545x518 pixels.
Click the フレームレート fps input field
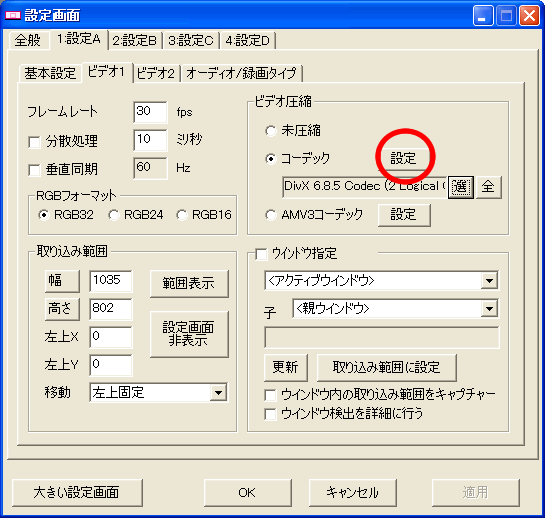150,112
